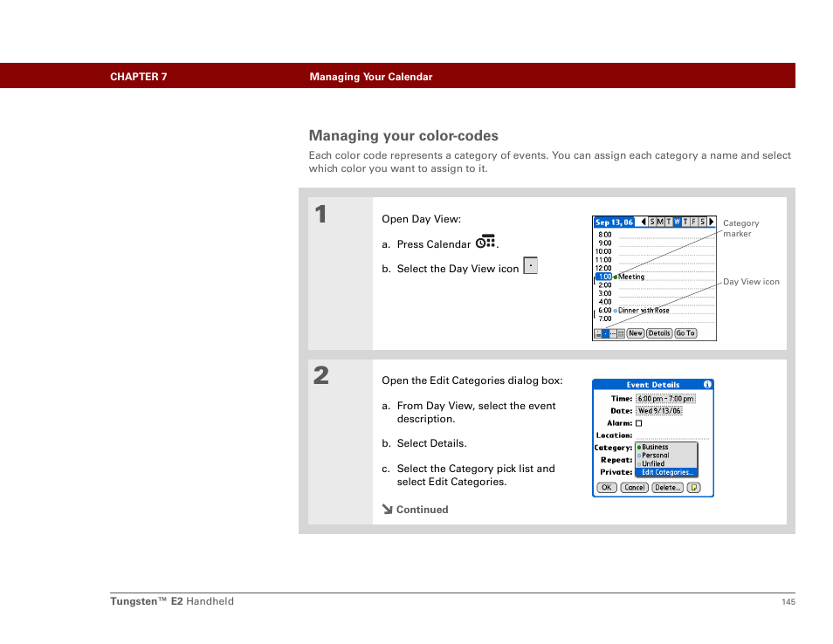
Task: Tap the 6:00 time label
Action: pyautogui.click(x=604, y=310)
